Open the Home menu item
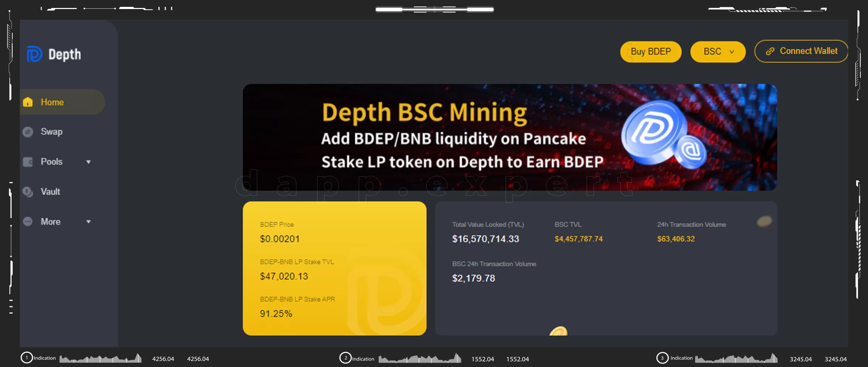The width and height of the screenshot is (868, 367). point(63,102)
